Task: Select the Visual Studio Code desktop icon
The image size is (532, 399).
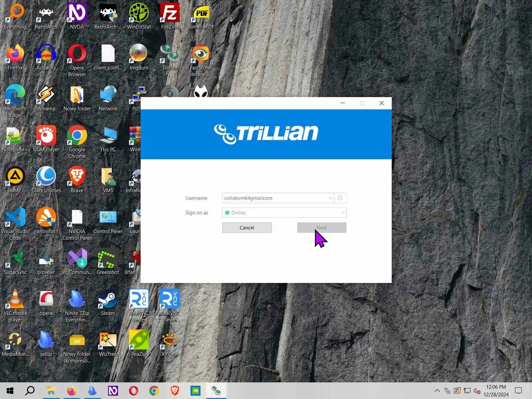Action: [x=15, y=224]
